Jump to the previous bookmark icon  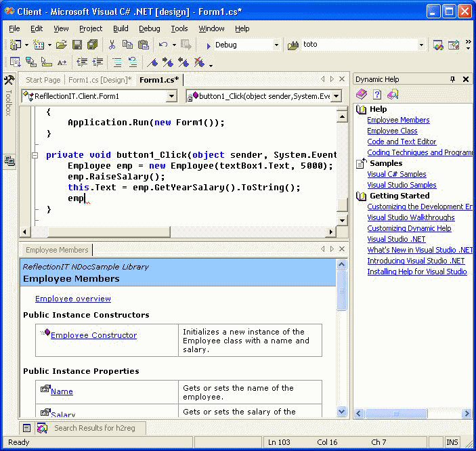pyautogui.click(x=183, y=62)
